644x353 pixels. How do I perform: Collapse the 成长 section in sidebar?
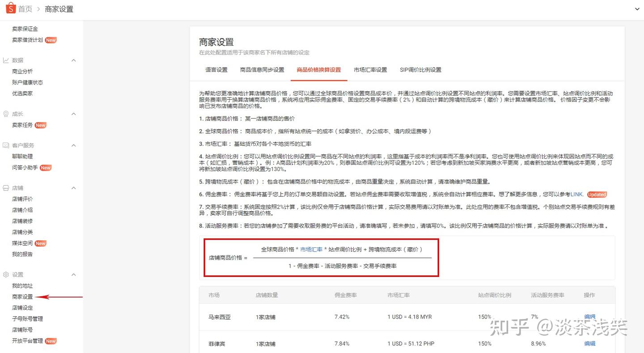(73, 114)
